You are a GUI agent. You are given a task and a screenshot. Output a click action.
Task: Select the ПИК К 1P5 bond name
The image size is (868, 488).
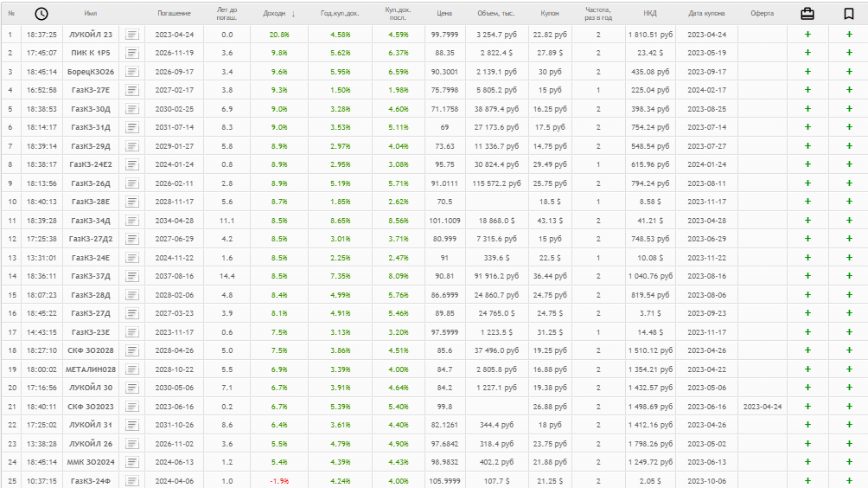click(90, 53)
